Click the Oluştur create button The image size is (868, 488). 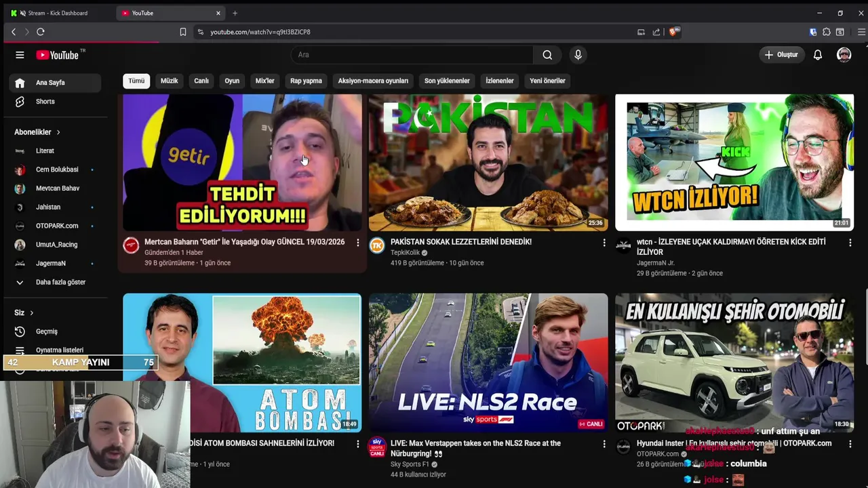click(x=781, y=55)
